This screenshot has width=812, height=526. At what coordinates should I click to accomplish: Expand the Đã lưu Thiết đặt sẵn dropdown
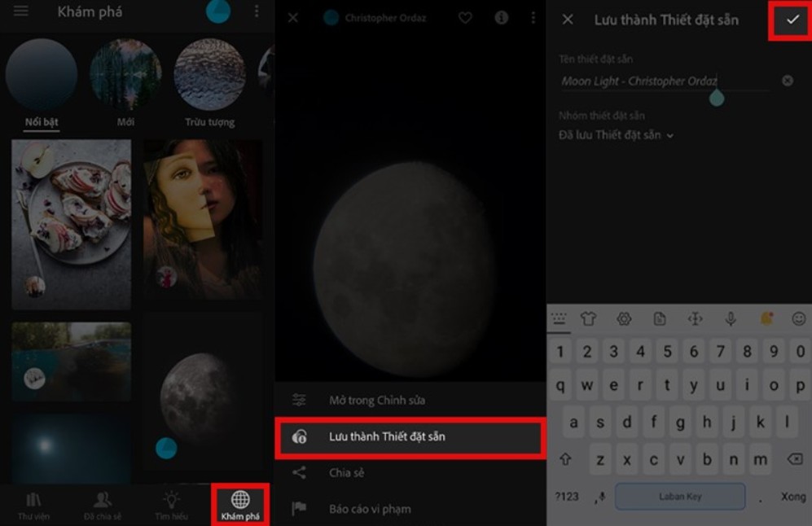(617, 135)
